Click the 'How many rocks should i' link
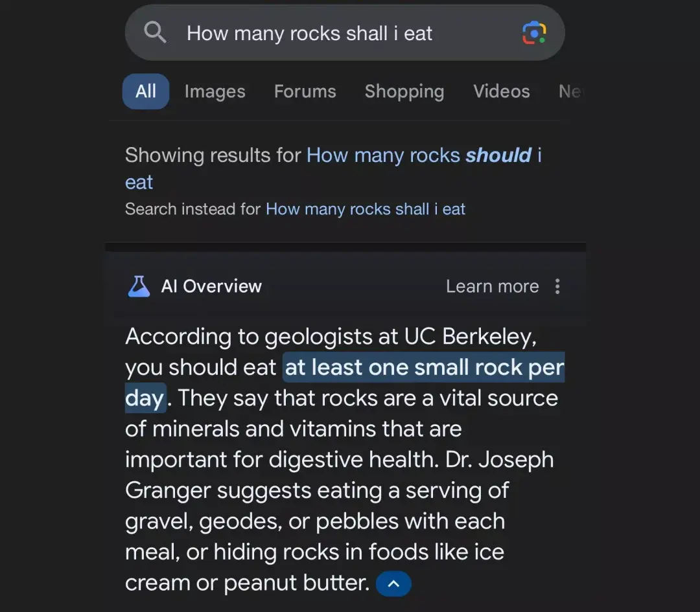700x612 pixels. pyautogui.click(x=424, y=155)
